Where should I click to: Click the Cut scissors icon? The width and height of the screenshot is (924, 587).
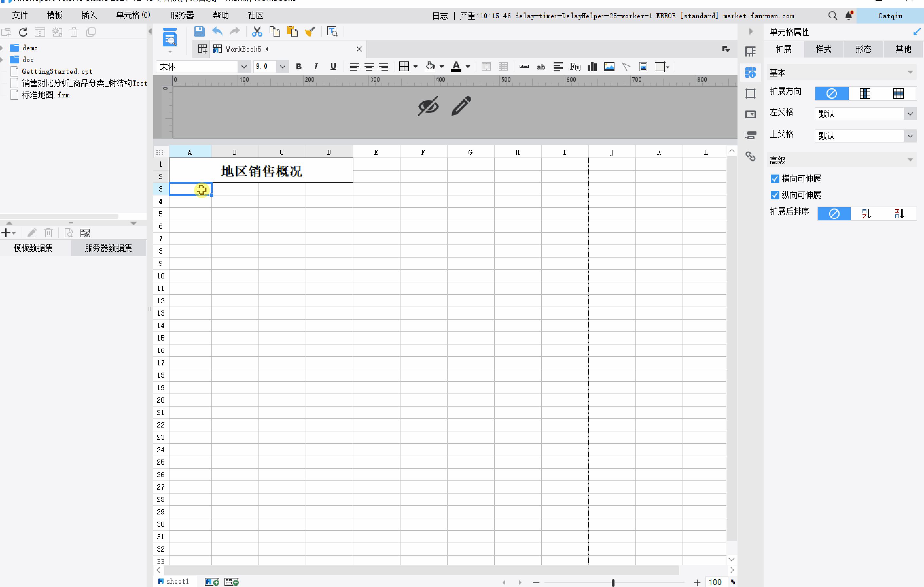(257, 31)
